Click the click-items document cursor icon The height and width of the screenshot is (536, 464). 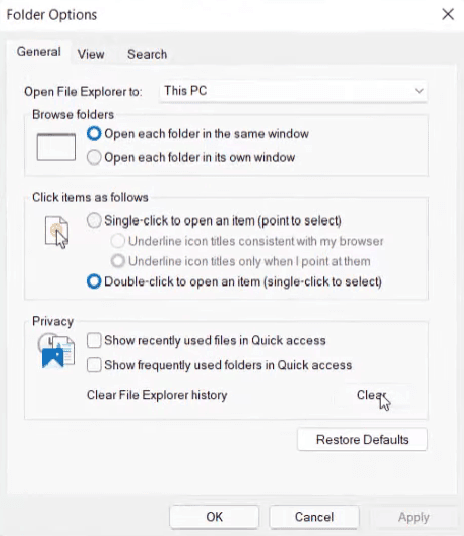point(56,232)
